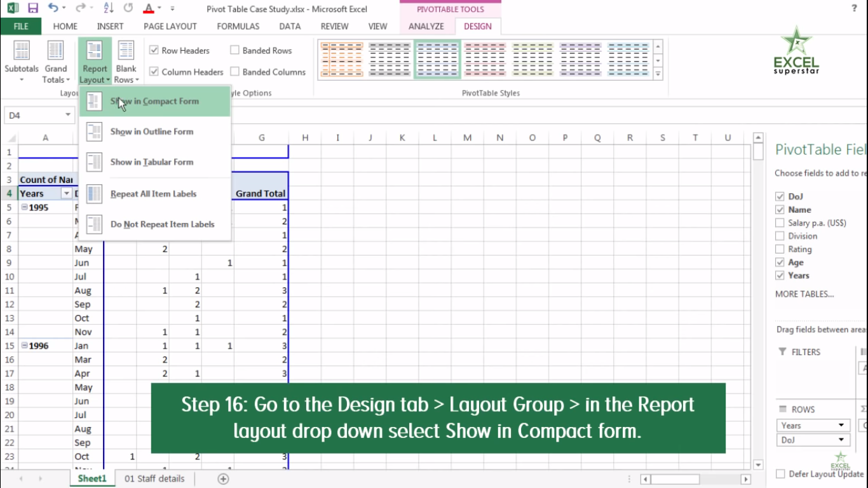
Task: Choose Repeat All Item Labels
Action: pyautogui.click(x=154, y=194)
